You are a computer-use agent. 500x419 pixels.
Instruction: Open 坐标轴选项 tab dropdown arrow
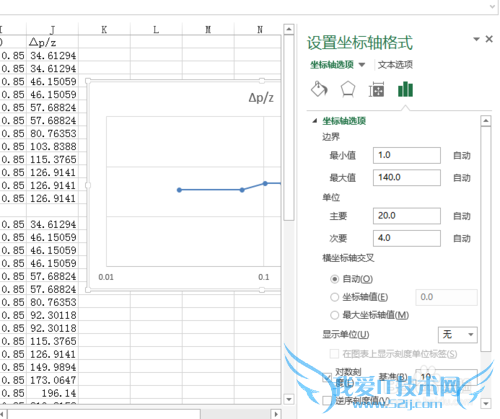(x=362, y=65)
